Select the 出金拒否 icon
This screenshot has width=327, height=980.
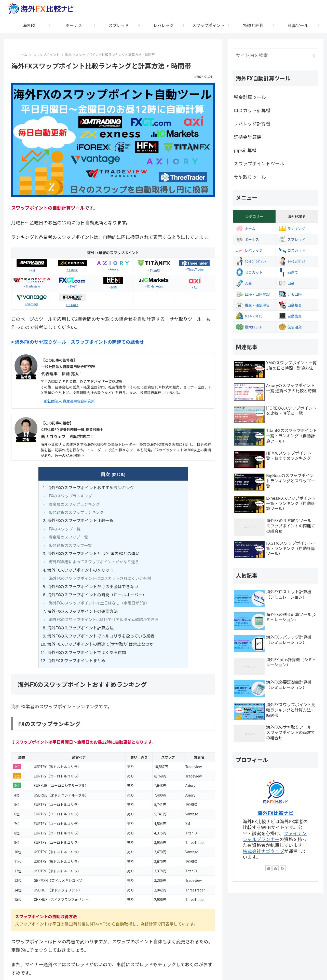[282, 305]
